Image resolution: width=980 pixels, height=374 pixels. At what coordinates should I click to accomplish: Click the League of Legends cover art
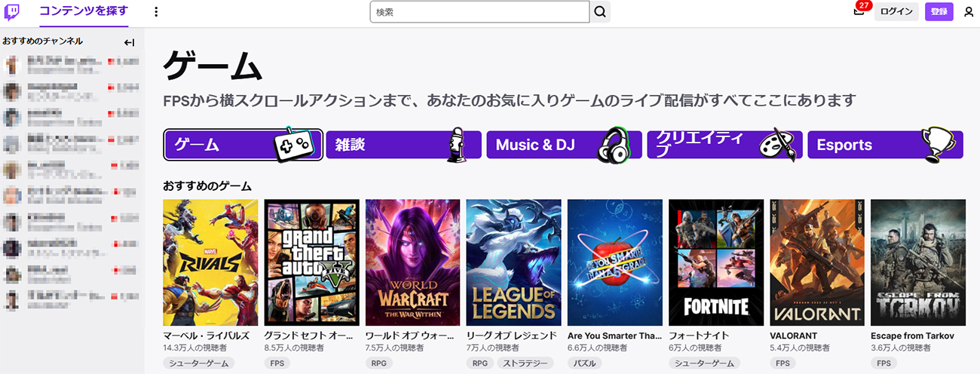point(513,262)
